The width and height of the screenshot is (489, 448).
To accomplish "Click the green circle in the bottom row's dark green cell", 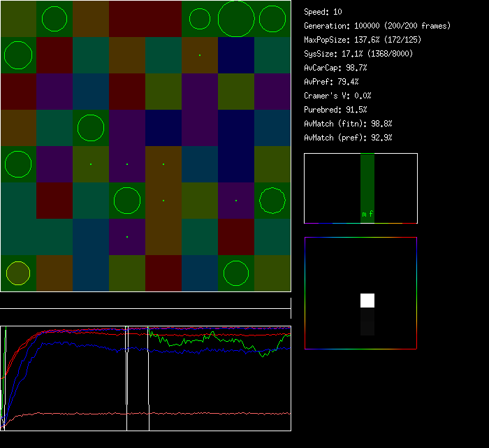I will tap(236, 273).
